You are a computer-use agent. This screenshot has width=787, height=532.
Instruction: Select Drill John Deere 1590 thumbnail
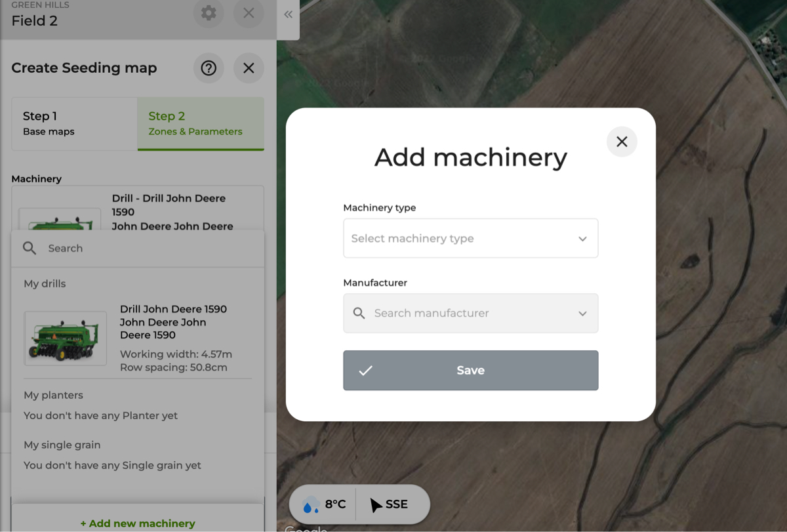65,338
